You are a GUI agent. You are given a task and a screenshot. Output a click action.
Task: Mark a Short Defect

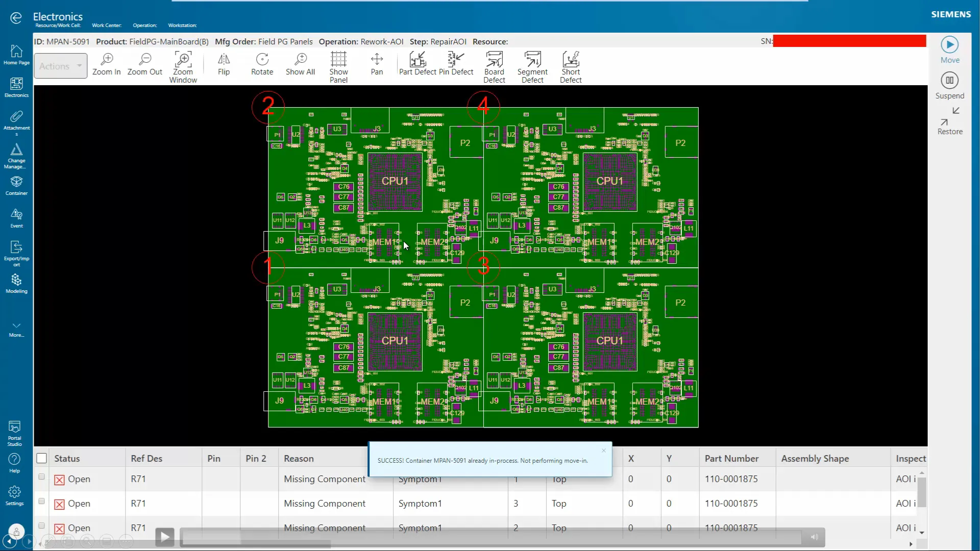(571, 66)
